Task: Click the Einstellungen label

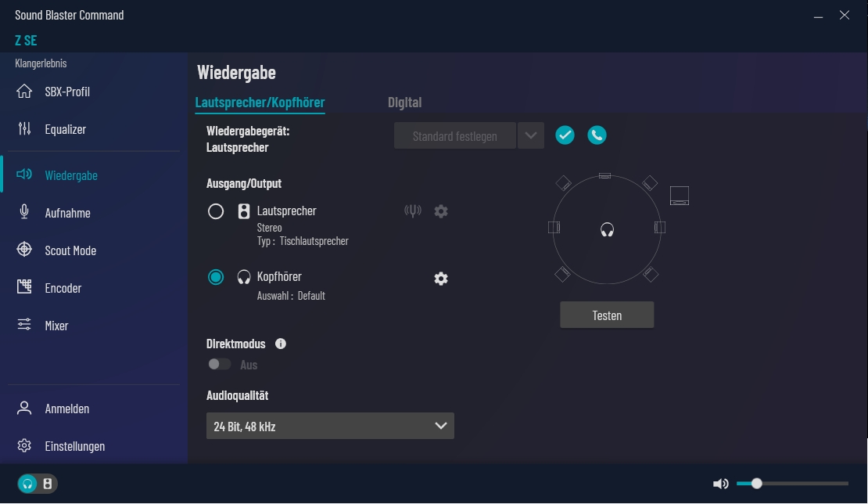Action: [75, 446]
